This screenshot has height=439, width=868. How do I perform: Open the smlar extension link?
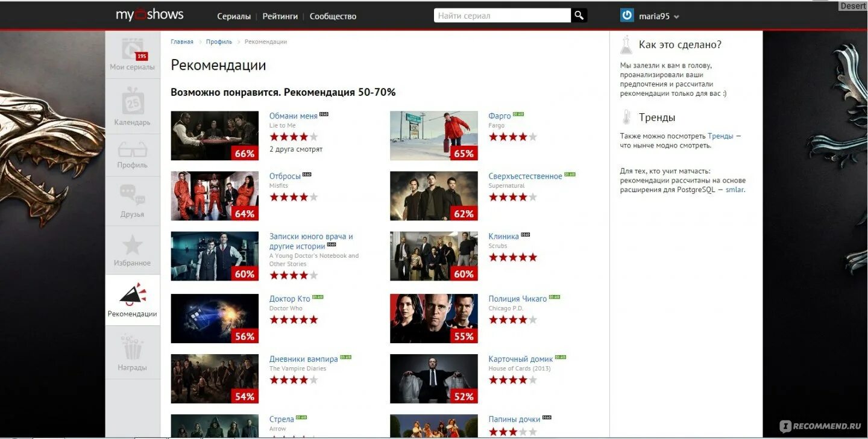[x=735, y=190]
